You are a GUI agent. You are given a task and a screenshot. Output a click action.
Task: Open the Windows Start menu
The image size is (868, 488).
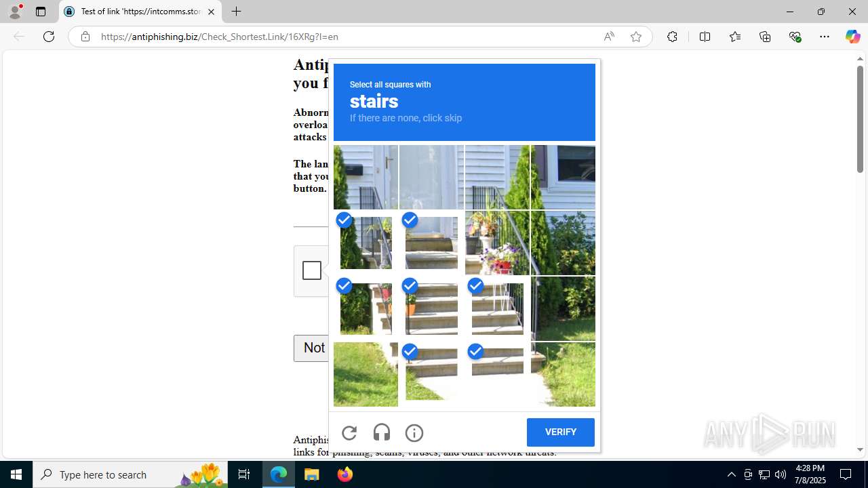[16, 474]
